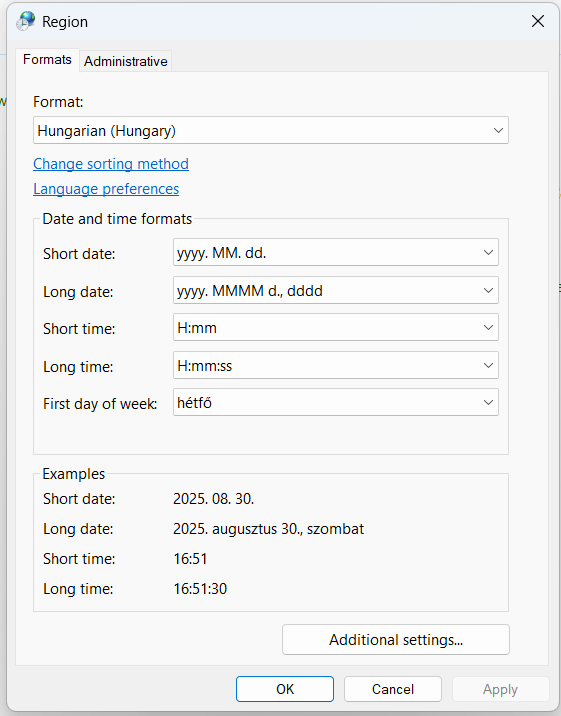Switch to the Administrative tab

tap(126, 61)
